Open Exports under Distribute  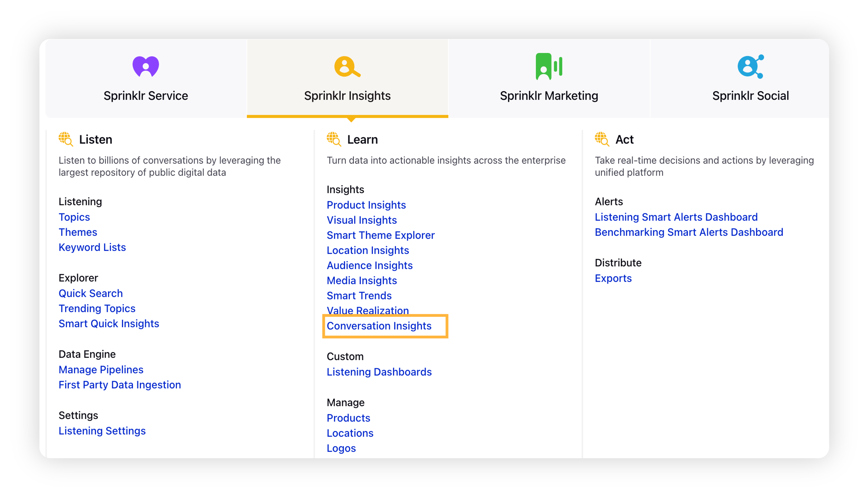pos(613,278)
